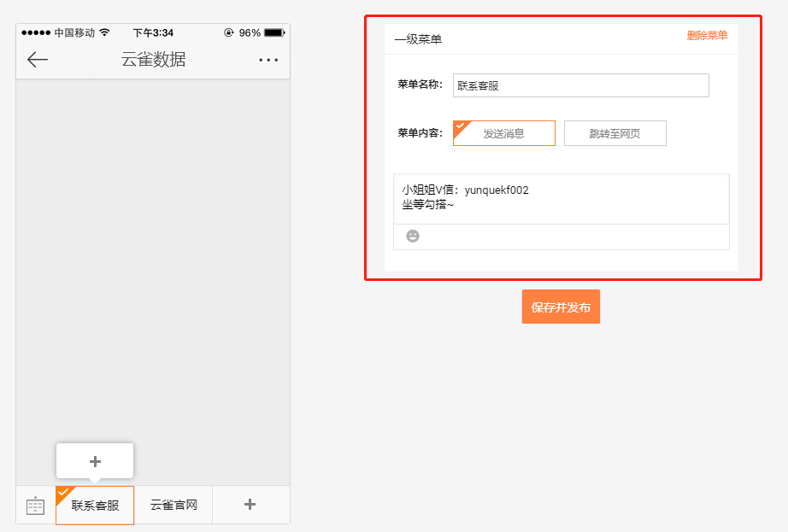Open the ellipsis options menu in the preview header

pyautogui.click(x=268, y=59)
